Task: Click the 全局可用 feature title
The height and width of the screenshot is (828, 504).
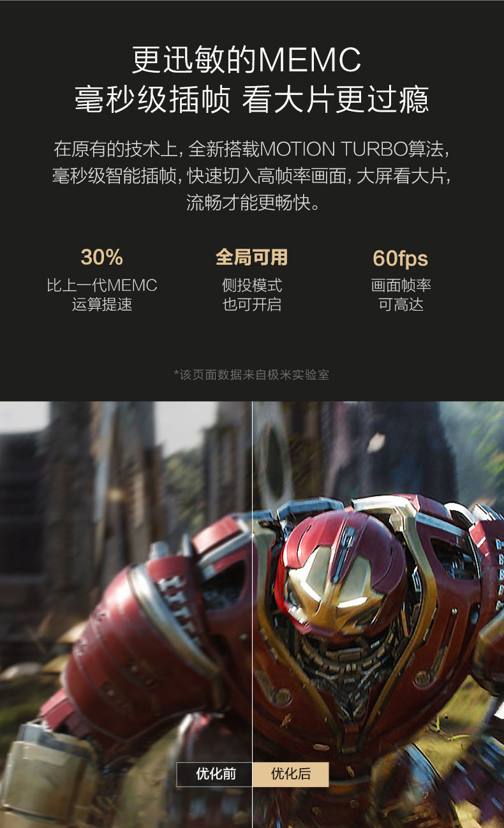Action: (251, 257)
